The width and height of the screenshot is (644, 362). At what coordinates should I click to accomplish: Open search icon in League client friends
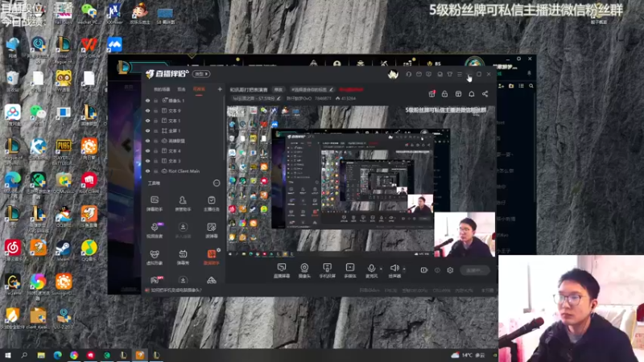pos(531,86)
